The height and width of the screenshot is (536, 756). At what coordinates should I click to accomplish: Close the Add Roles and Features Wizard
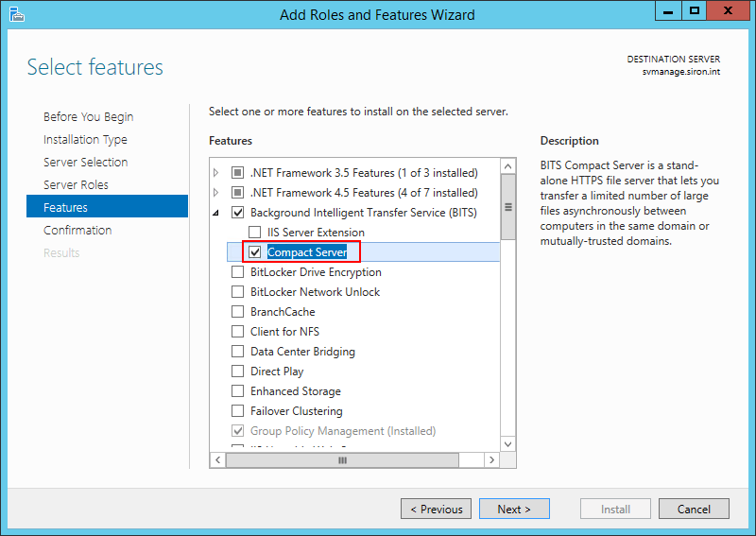(728, 11)
